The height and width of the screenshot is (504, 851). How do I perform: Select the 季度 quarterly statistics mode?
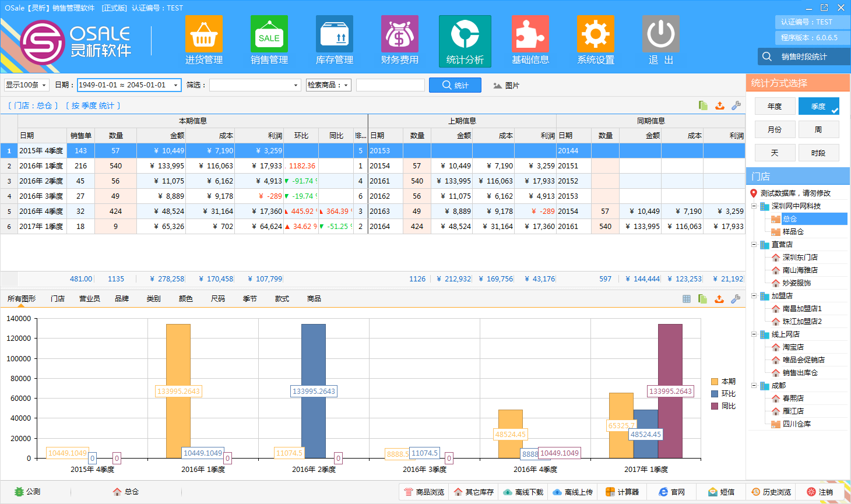[x=818, y=106]
